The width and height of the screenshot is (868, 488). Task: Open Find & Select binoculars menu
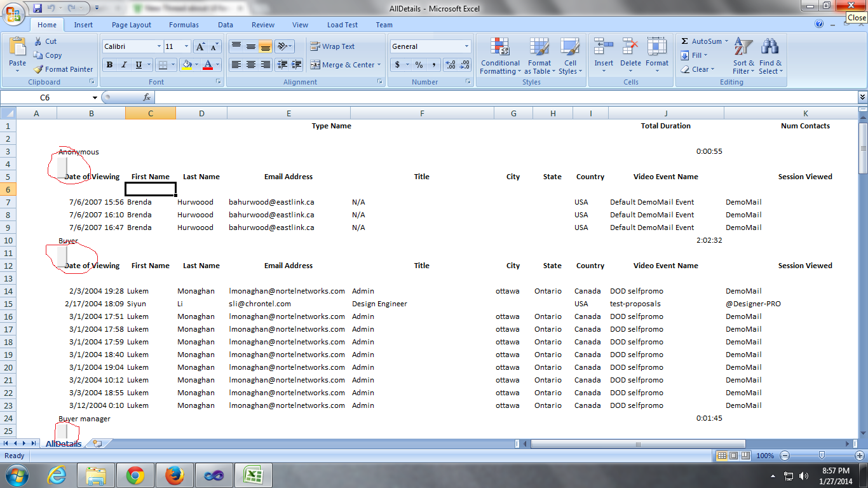(x=770, y=56)
